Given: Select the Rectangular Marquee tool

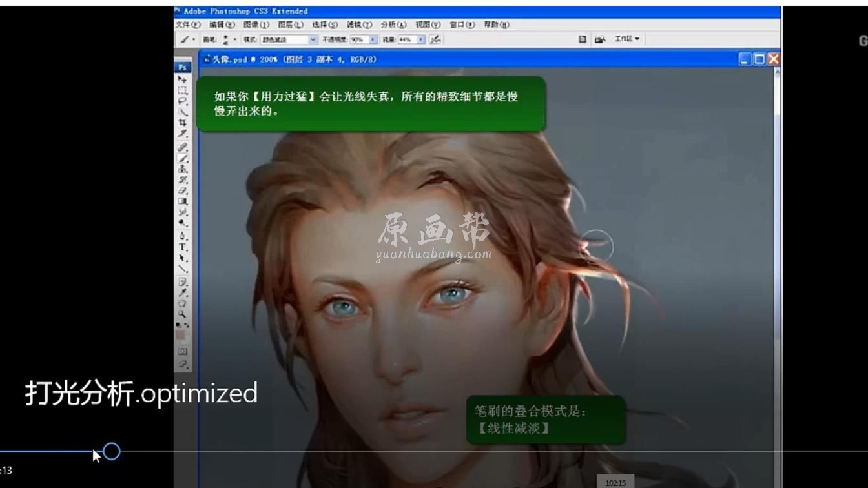Looking at the screenshot, I should pos(183,90).
